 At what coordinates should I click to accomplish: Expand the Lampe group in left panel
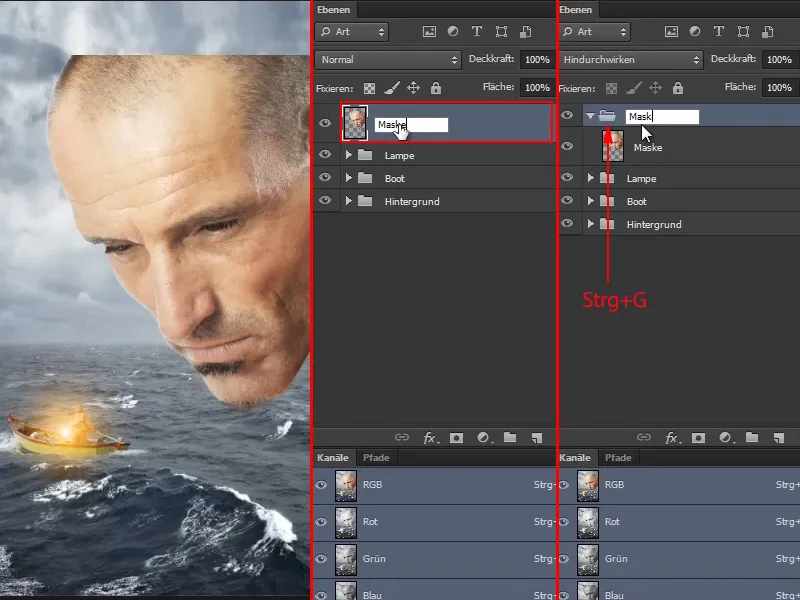click(349, 155)
